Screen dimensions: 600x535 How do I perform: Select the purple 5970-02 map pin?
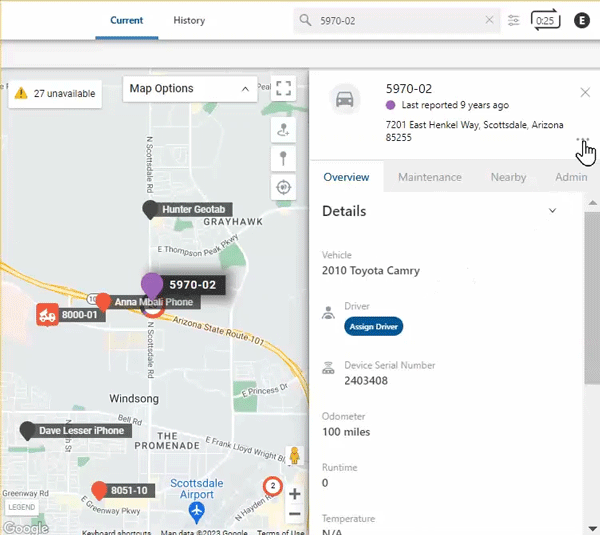pyautogui.click(x=152, y=285)
